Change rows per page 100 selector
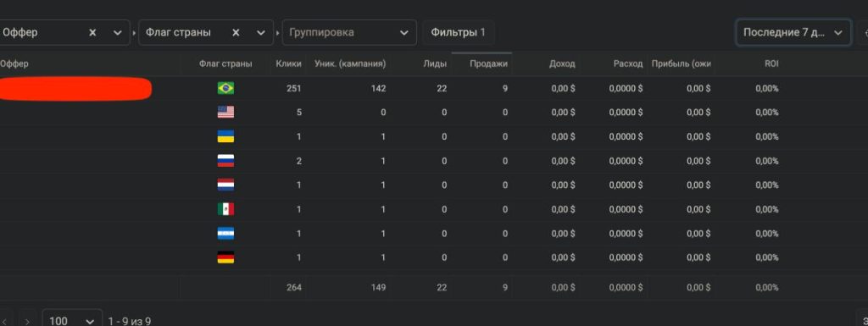 pos(72,320)
